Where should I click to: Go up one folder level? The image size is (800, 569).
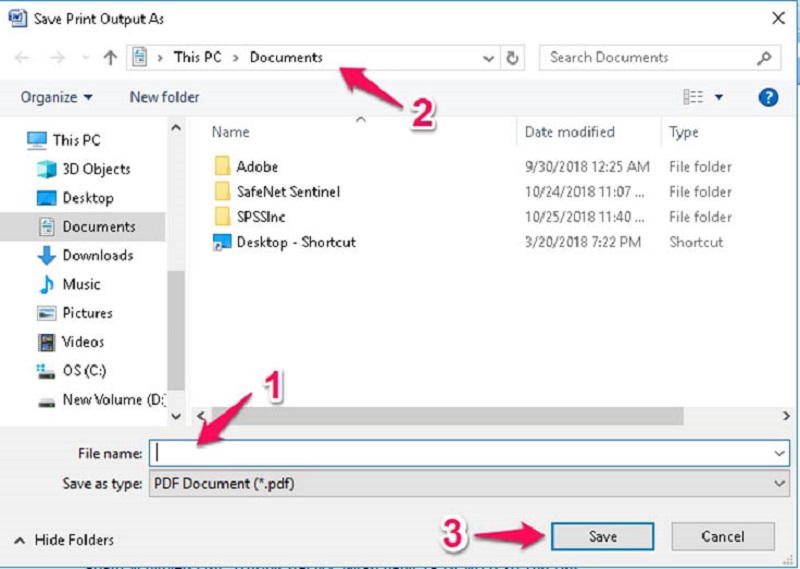point(110,58)
